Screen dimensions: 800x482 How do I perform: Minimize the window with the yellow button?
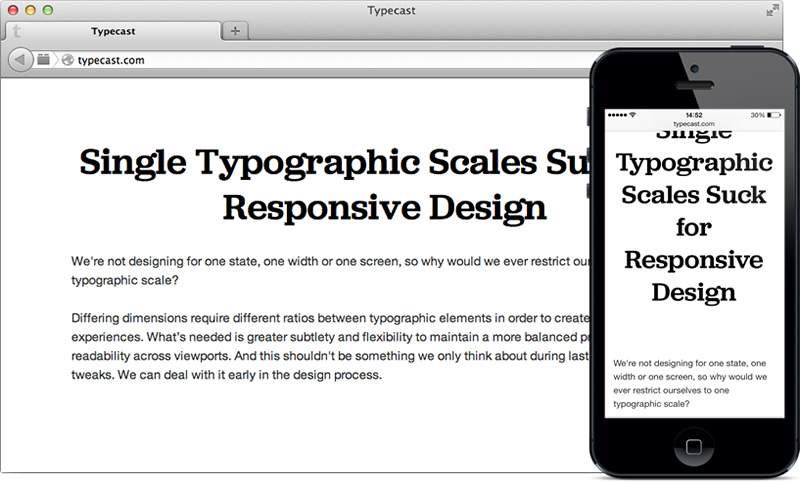(30, 10)
